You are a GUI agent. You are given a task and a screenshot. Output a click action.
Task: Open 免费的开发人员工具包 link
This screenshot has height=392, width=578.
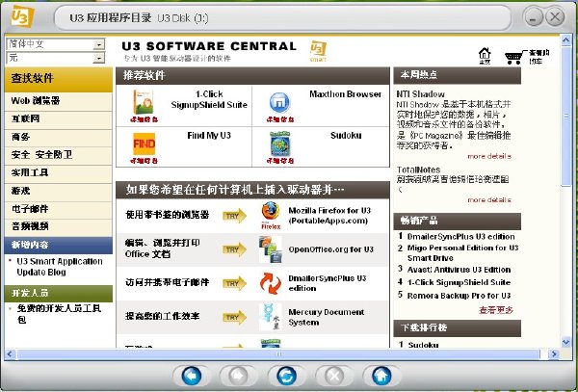tap(59, 314)
